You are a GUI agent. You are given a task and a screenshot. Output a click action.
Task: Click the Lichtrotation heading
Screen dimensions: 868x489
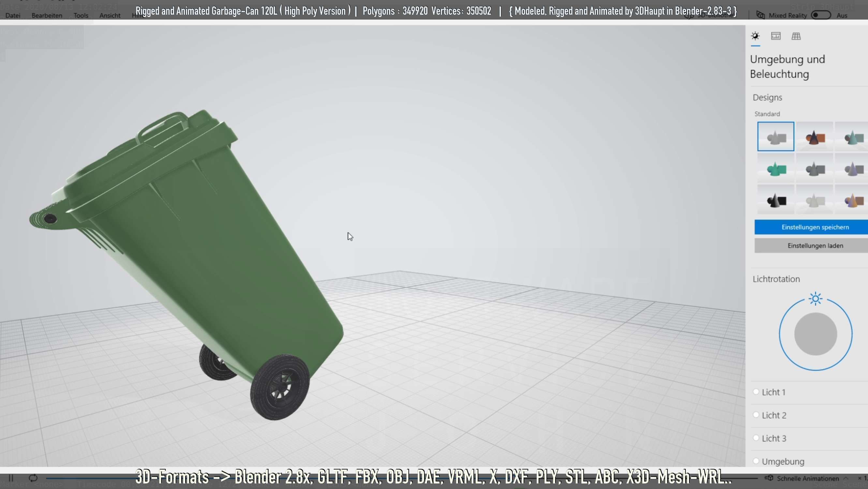(x=776, y=279)
